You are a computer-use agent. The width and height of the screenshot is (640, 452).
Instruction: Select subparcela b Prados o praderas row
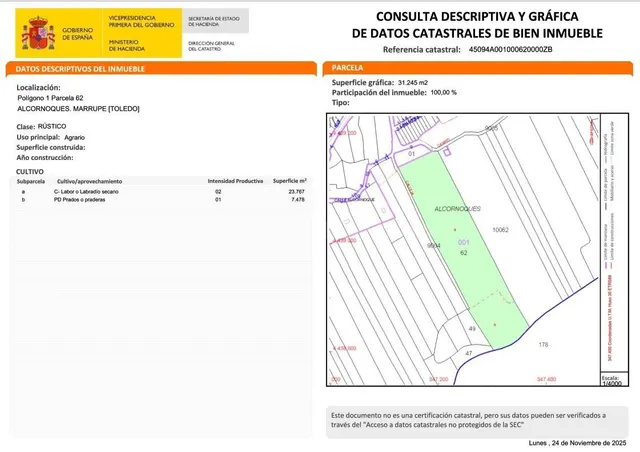click(x=161, y=200)
